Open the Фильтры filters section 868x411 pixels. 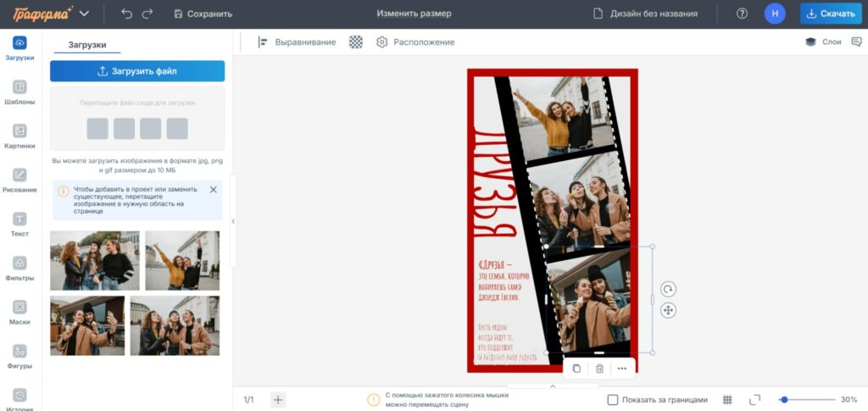point(19,269)
